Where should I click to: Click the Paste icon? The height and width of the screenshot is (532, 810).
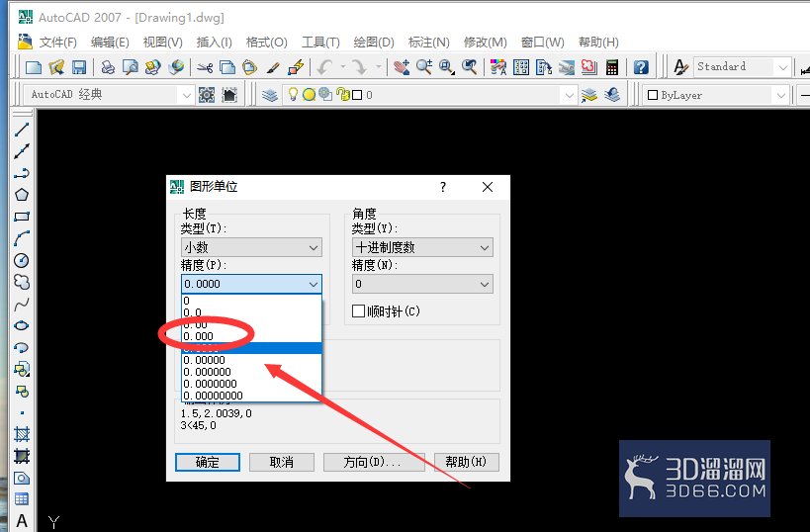[249, 67]
